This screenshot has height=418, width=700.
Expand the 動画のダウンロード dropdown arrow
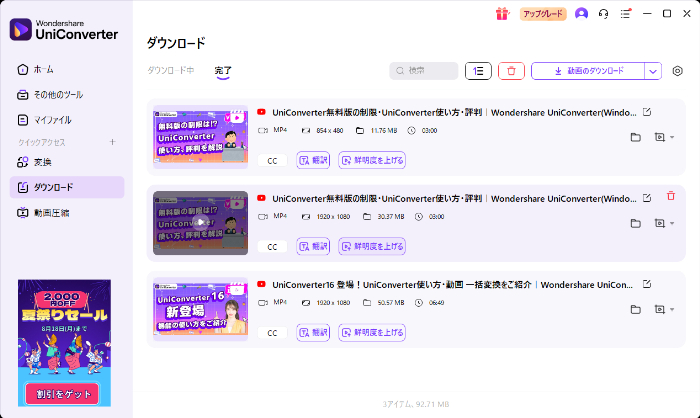(653, 71)
